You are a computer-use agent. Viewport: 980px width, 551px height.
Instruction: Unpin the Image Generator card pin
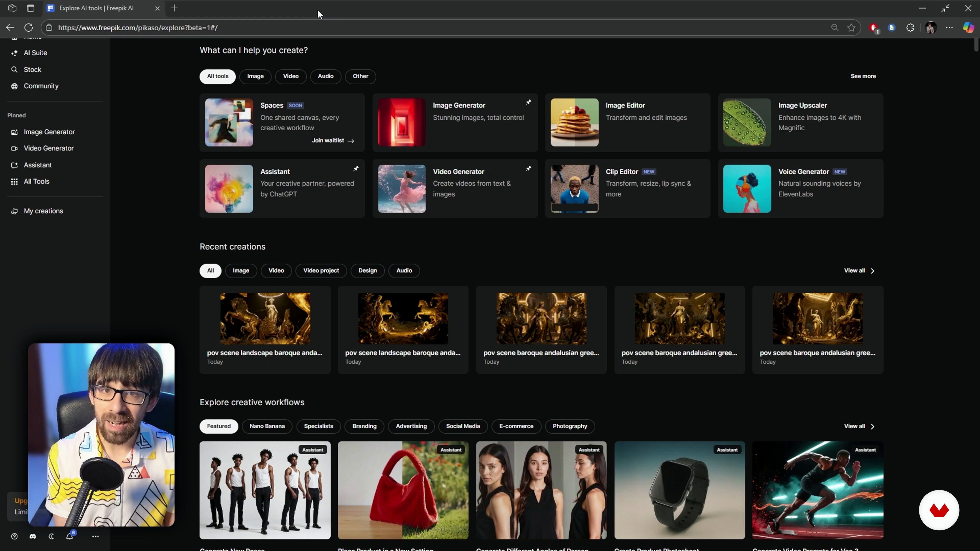[529, 102]
